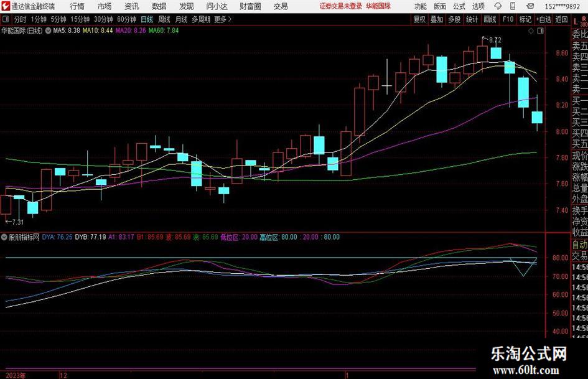Click the red 通达信 logo icon
This screenshot has height=379, width=588.
(x=6, y=6)
